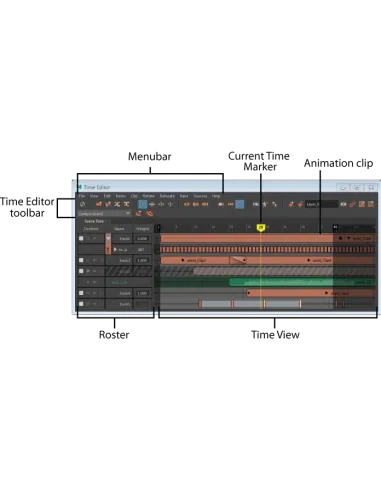Click the first orange icon right of composition dropdown
381x492 pixels.
click(x=139, y=214)
